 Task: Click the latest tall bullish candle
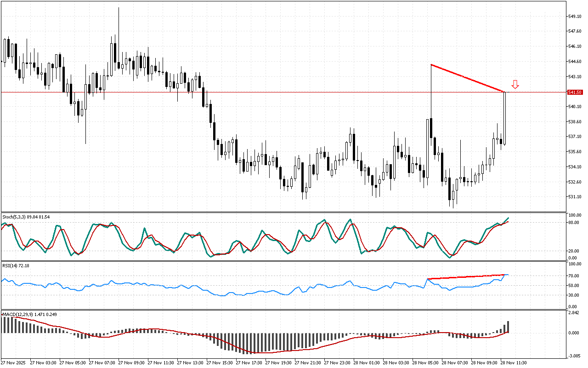[504, 118]
